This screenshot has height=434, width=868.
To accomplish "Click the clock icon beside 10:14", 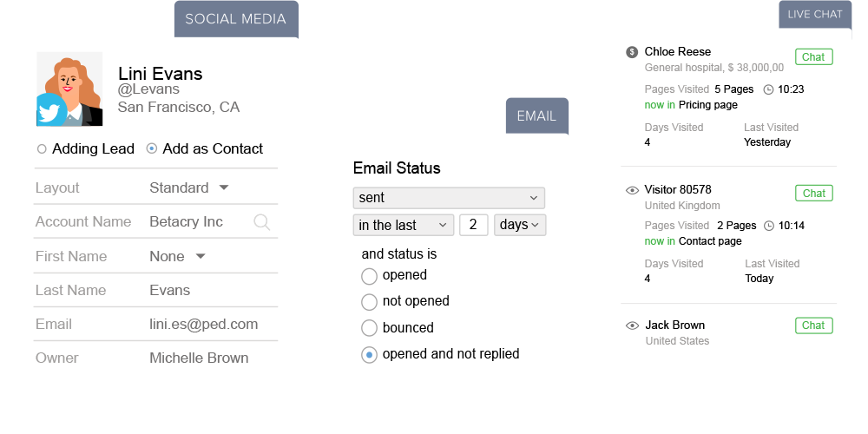I will (768, 226).
